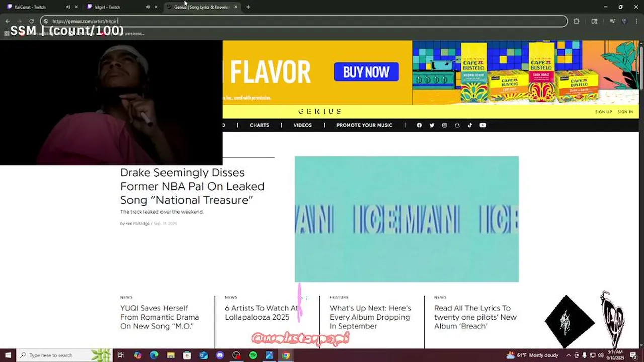Launch Microsoft Edge from the taskbar
This screenshot has width=644, height=362.
click(154, 355)
